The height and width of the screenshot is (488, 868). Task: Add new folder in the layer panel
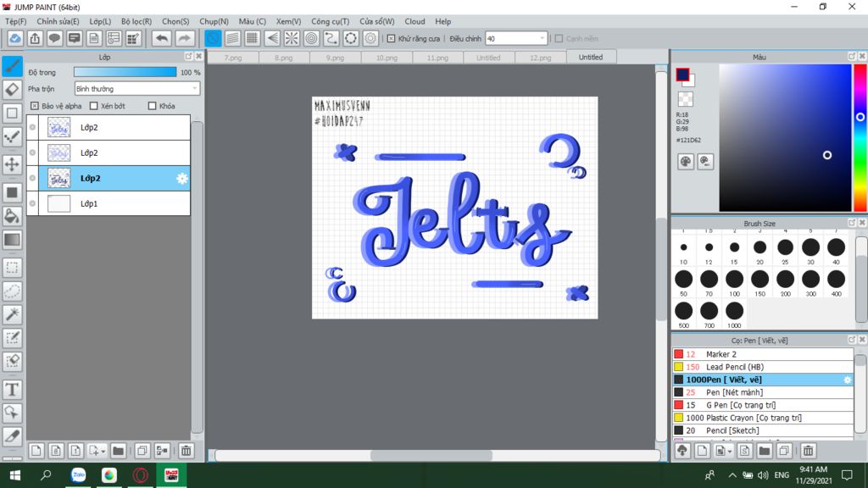pos(118,451)
